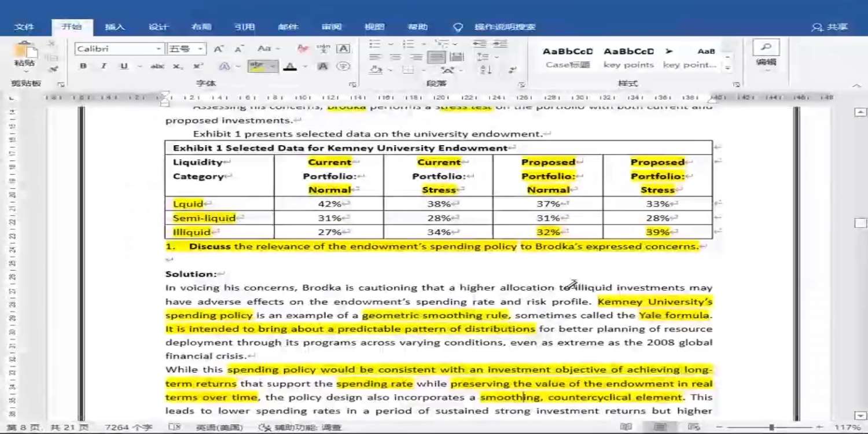Apply strikethrough with the abc icon
Screen dimensions: 868x434
coord(157,67)
